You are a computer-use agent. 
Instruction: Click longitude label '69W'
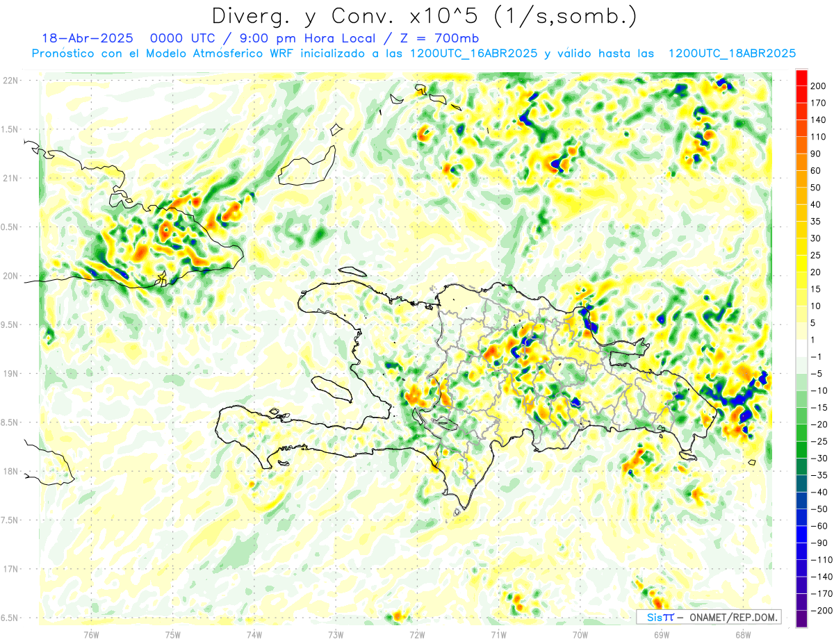pos(661,634)
